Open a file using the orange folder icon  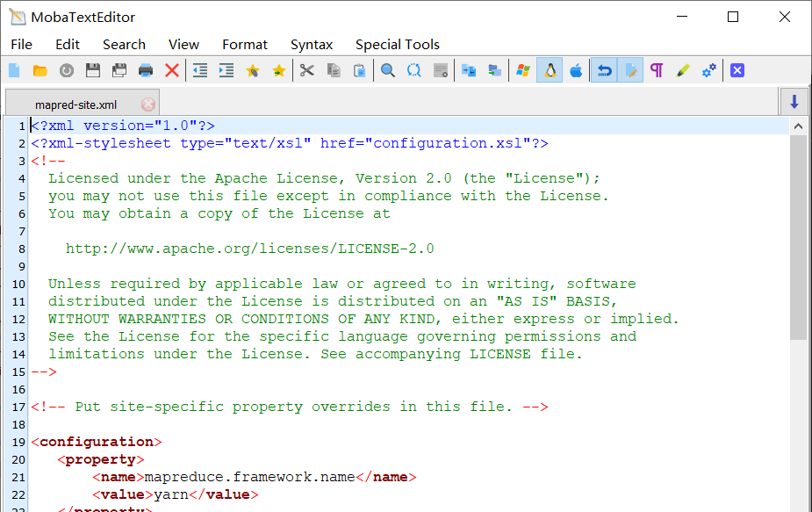tap(40, 70)
